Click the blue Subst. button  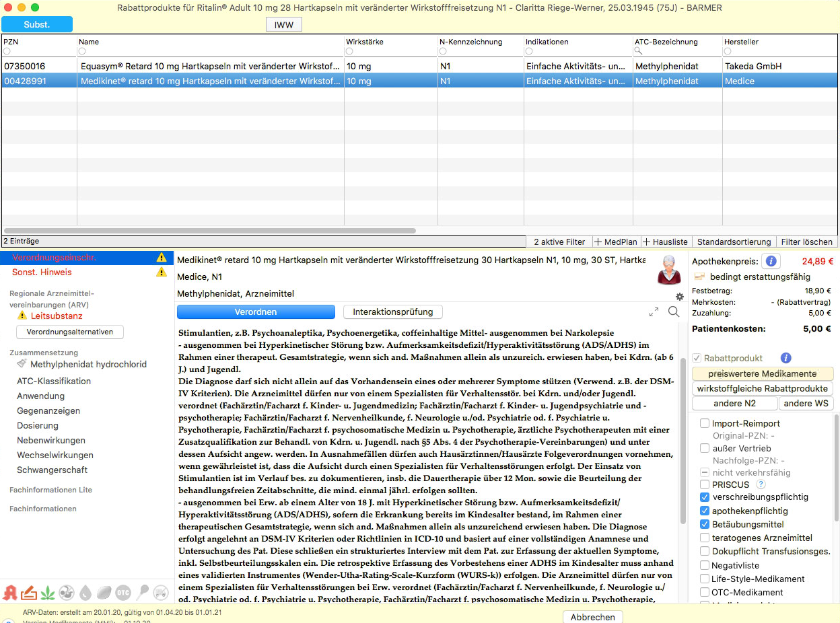37,24
